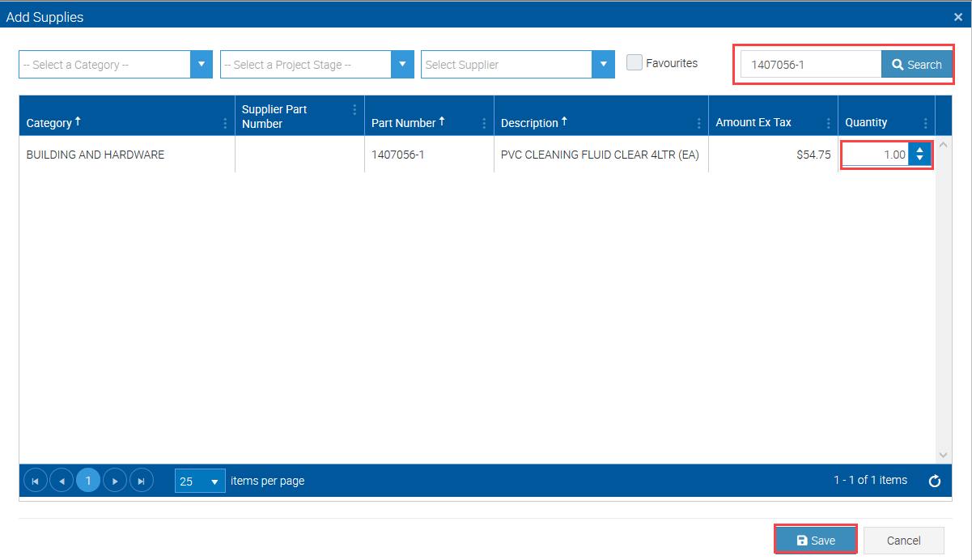The image size is (972, 560).
Task: Sort the grid by Amount Ex Tax header
Action: pos(753,123)
